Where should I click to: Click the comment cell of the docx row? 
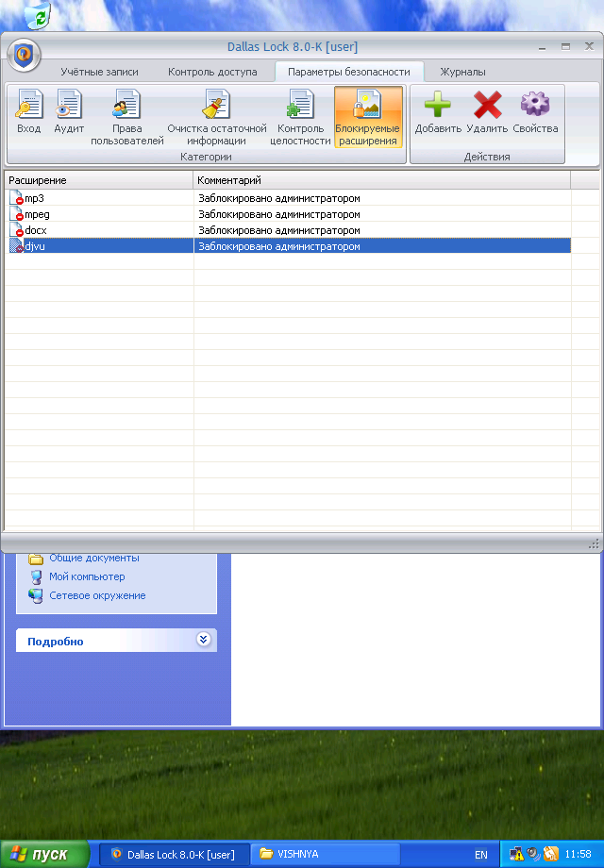(382, 230)
